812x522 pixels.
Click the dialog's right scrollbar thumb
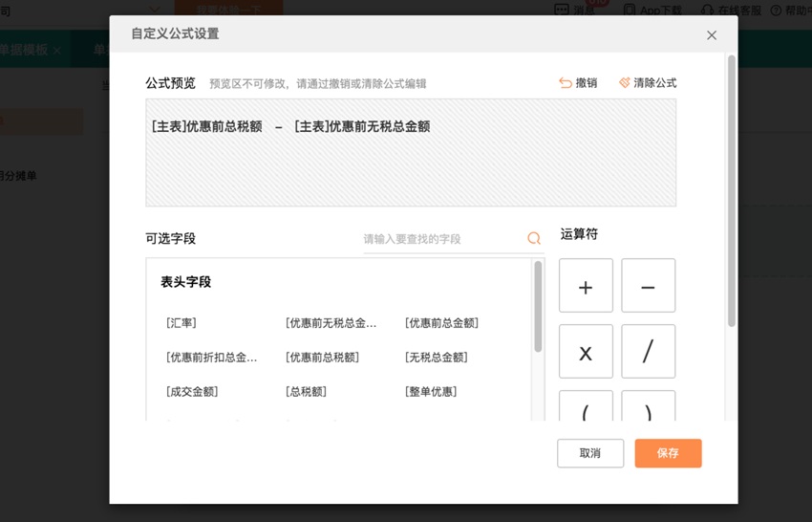(x=731, y=191)
